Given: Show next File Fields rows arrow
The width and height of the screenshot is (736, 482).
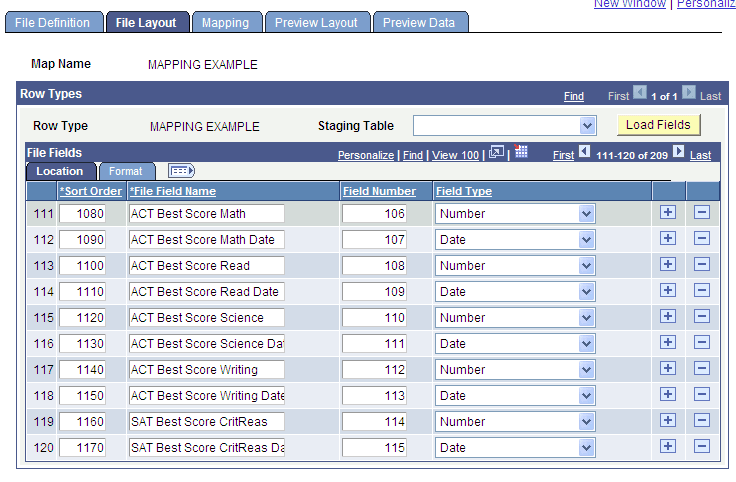Looking at the screenshot, I should pyautogui.click(x=678, y=152).
